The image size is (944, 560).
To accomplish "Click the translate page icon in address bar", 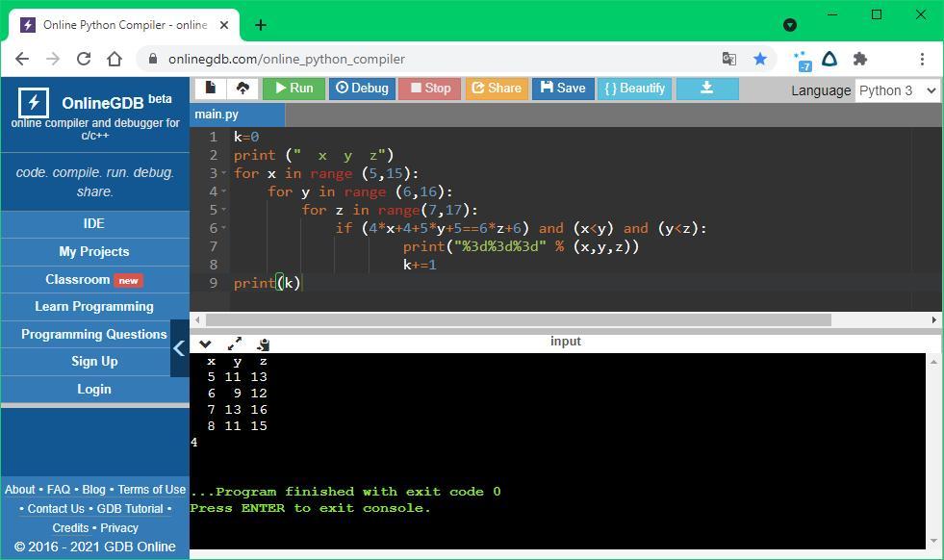I will click(x=729, y=59).
